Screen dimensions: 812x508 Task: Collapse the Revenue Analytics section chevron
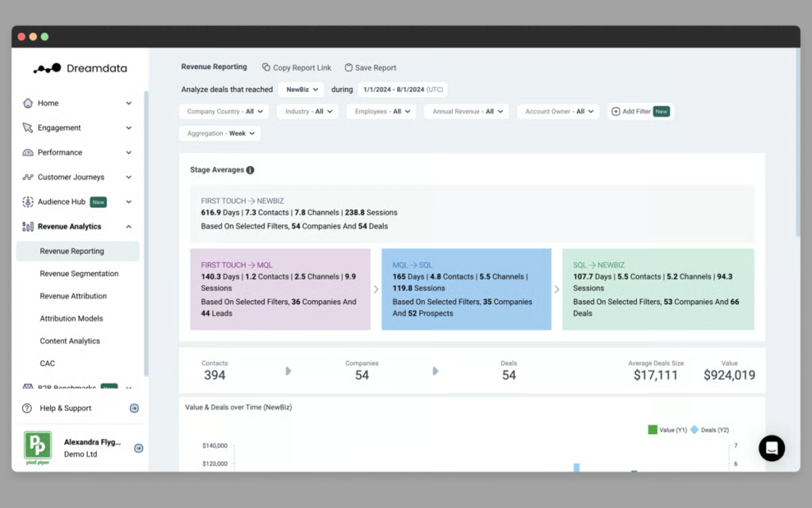(x=128, y=226)
